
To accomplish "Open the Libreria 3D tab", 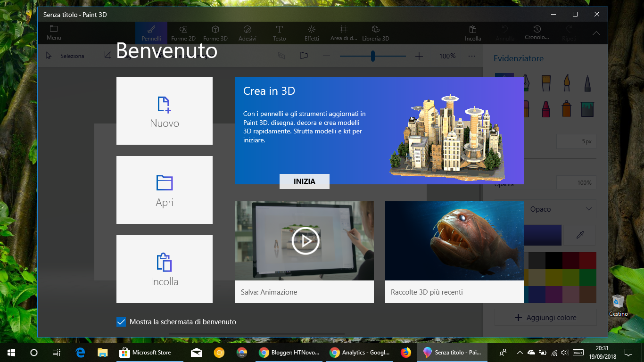I will 375,33.
